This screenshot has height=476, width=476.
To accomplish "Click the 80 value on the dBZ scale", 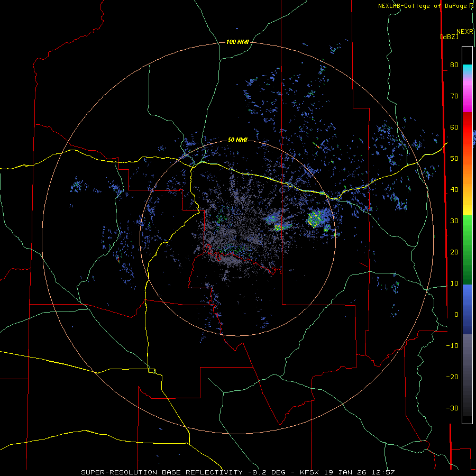I will point(454,65).
